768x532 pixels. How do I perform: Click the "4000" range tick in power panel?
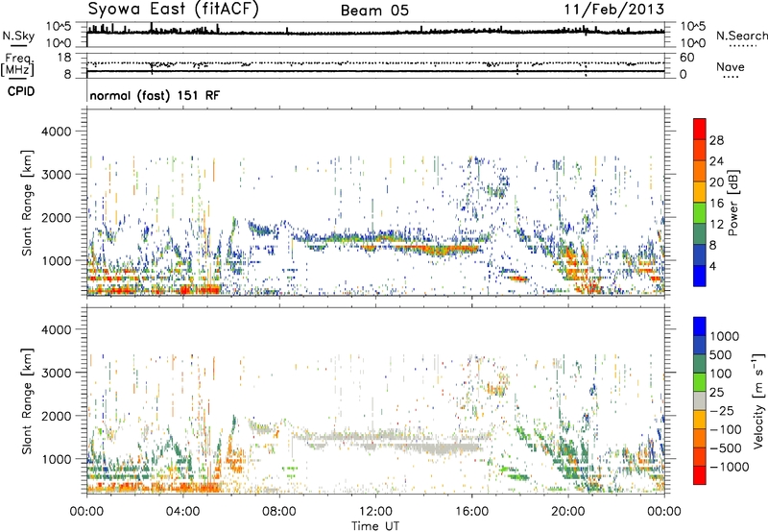click(x=57, y=132)
